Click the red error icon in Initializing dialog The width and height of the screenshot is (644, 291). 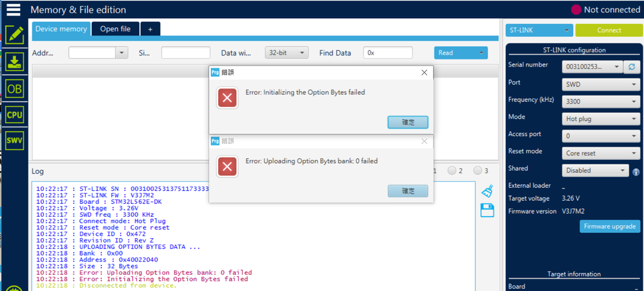pyautogui.click(x=227, y=98)
